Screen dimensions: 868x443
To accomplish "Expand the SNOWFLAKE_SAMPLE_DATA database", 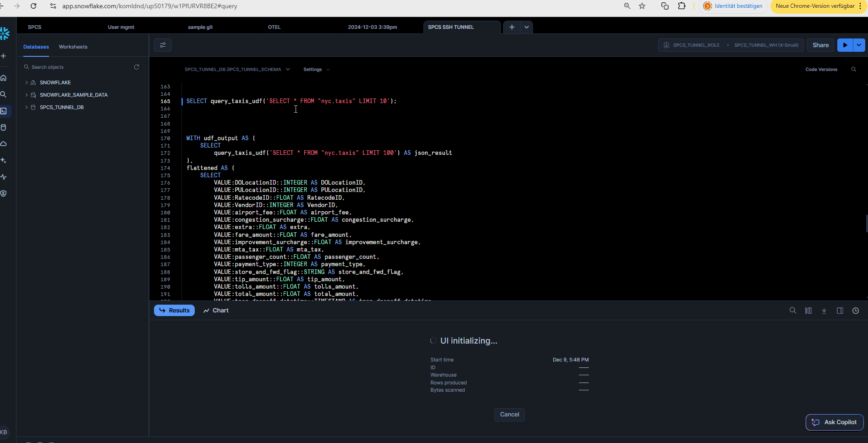I will [26, 94].
